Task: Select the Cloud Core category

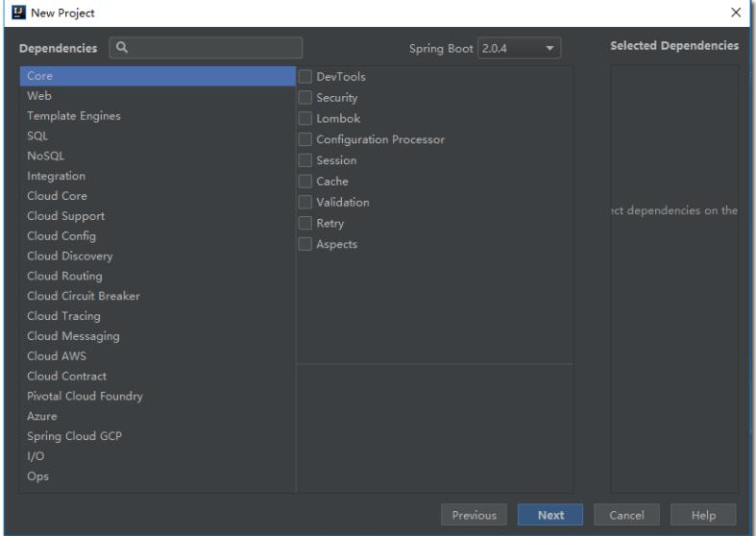Action: pos(158,196)
